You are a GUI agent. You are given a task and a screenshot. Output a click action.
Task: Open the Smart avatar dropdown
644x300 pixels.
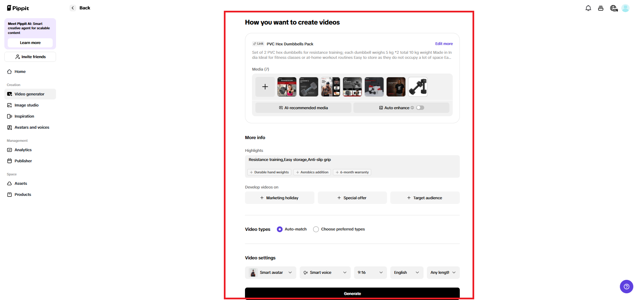tap(270, 272)
